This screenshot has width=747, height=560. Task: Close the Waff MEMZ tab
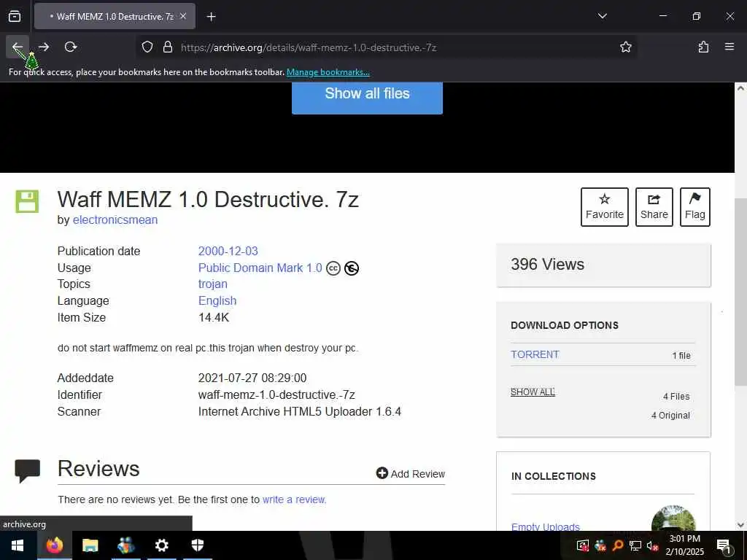(183, 16)
